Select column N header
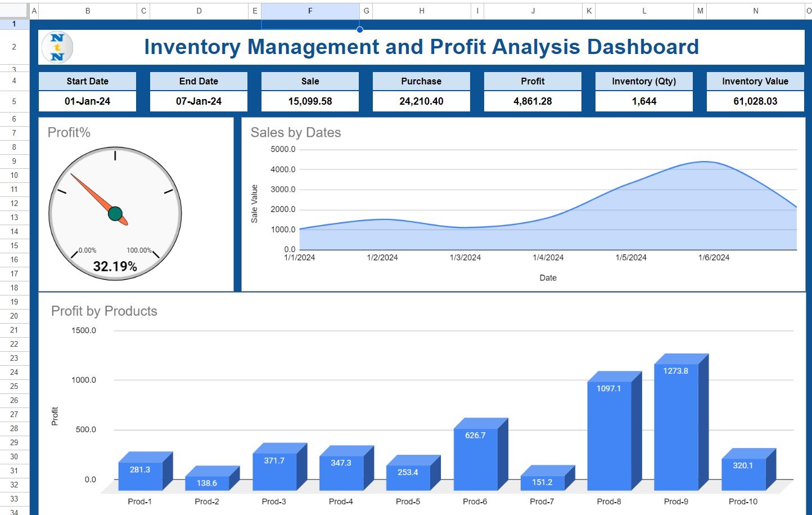Image resolution: width=812 pixels, height=515 pixels. [x=756, y=11]
